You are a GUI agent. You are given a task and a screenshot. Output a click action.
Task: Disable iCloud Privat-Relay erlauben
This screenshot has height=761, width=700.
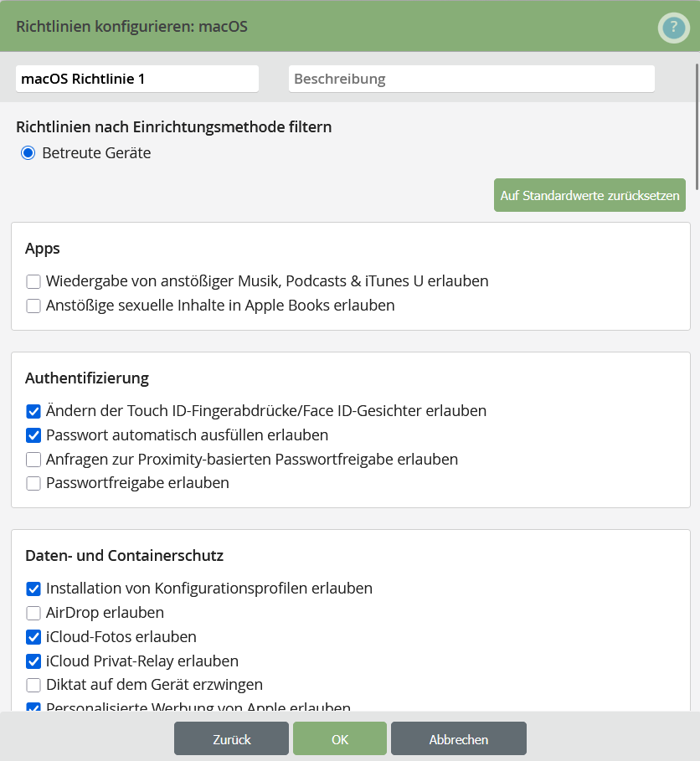33,661
